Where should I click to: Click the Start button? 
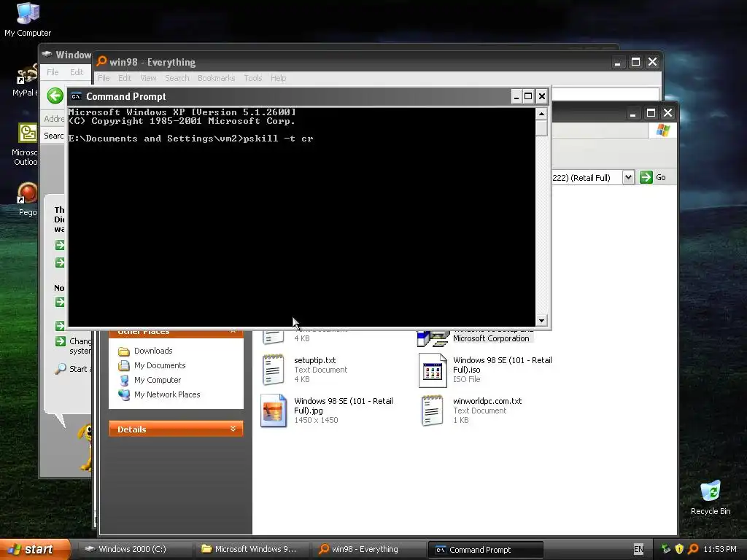click(34, 549)
